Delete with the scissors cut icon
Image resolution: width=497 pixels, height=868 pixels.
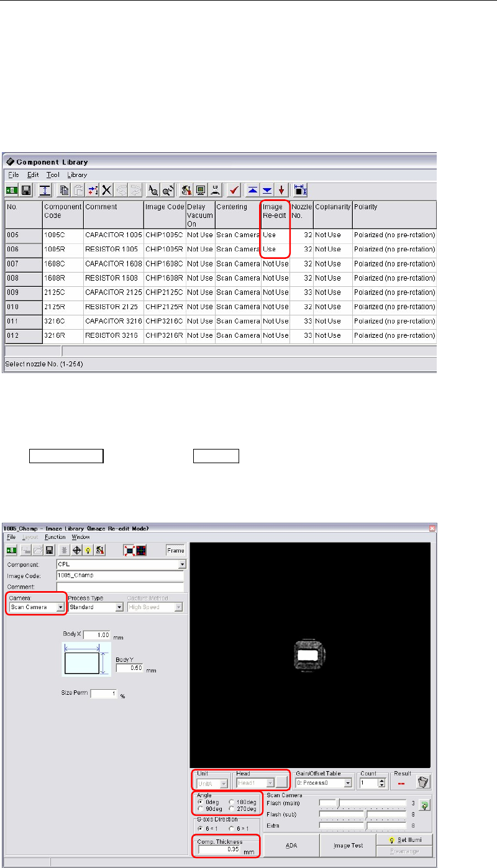107,191
